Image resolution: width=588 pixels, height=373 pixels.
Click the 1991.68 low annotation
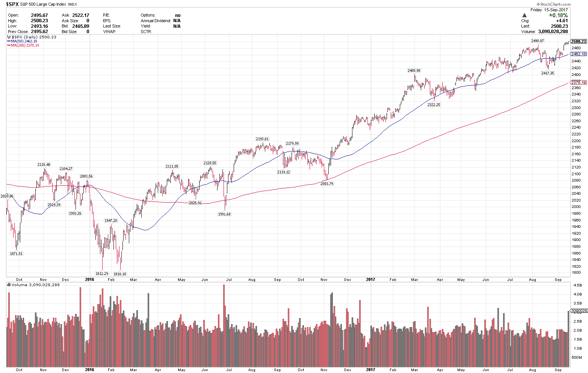pos(224,214)
